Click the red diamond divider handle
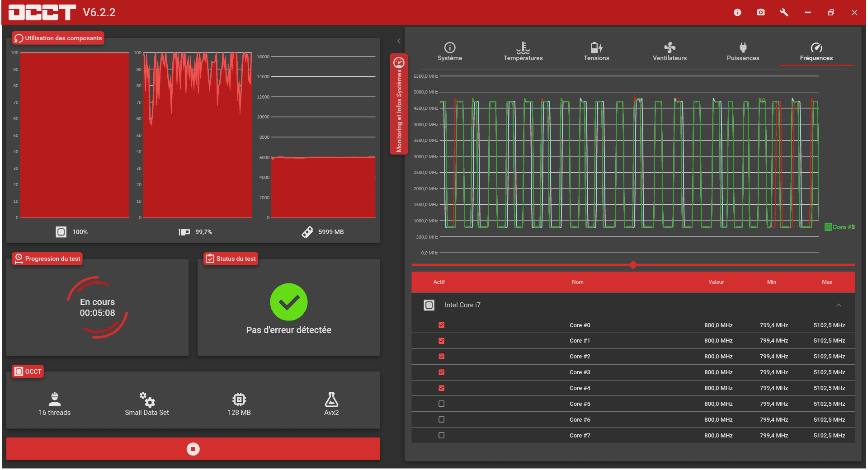The width and height of the screenshot is (868, 470). click(633, 265)
